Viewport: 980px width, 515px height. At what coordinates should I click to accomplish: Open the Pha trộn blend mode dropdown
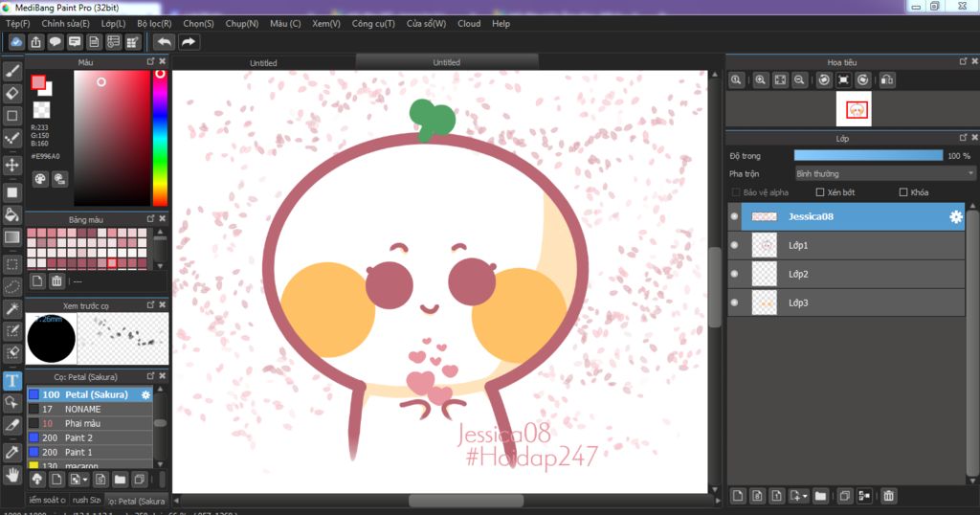[884, 174]
